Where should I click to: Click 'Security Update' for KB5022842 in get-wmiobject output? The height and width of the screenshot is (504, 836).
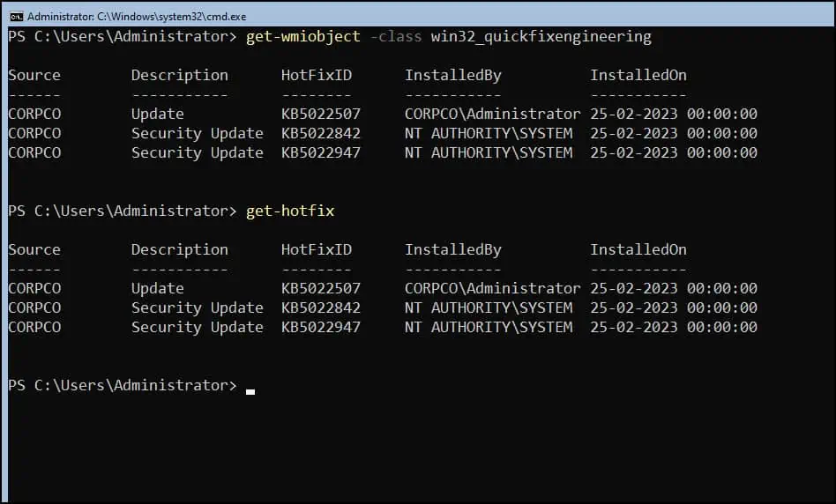click(x=198, y=134)
